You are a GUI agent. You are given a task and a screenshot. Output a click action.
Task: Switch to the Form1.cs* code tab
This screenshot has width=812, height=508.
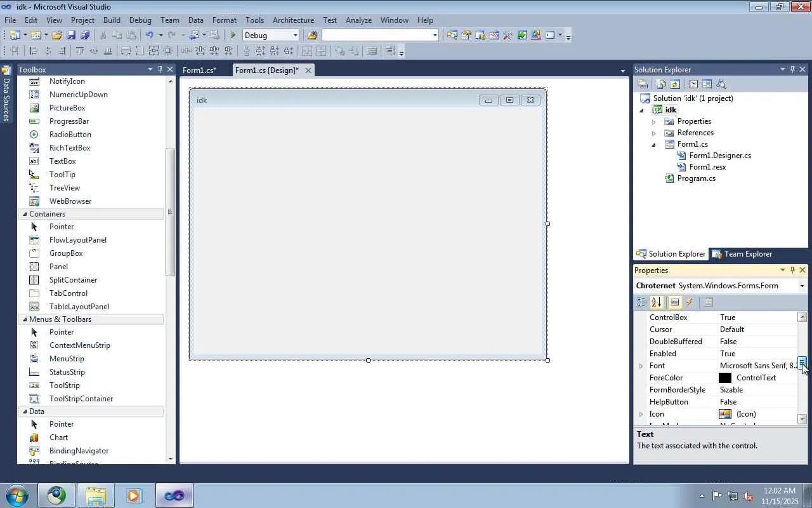click(199, 70)
